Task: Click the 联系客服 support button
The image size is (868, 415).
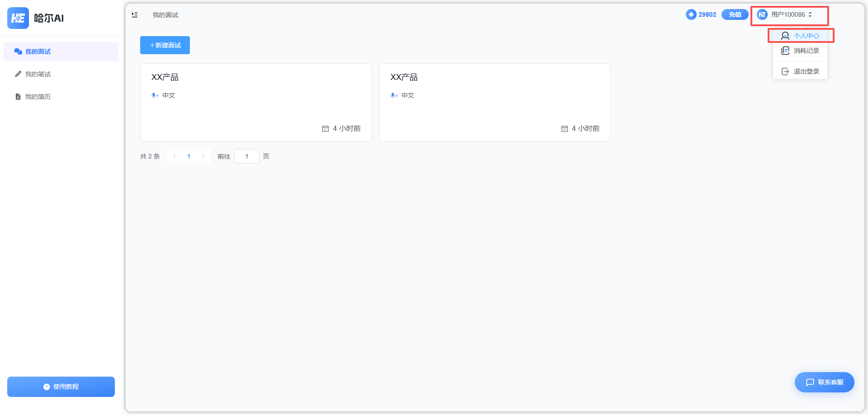Action: (825, 382)
